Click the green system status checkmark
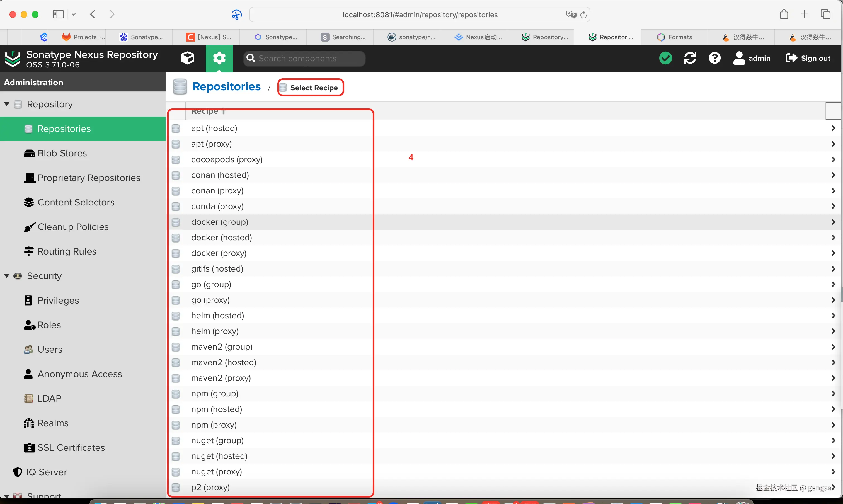The width and height of the screenshot is (843, 504). (665, 58)
